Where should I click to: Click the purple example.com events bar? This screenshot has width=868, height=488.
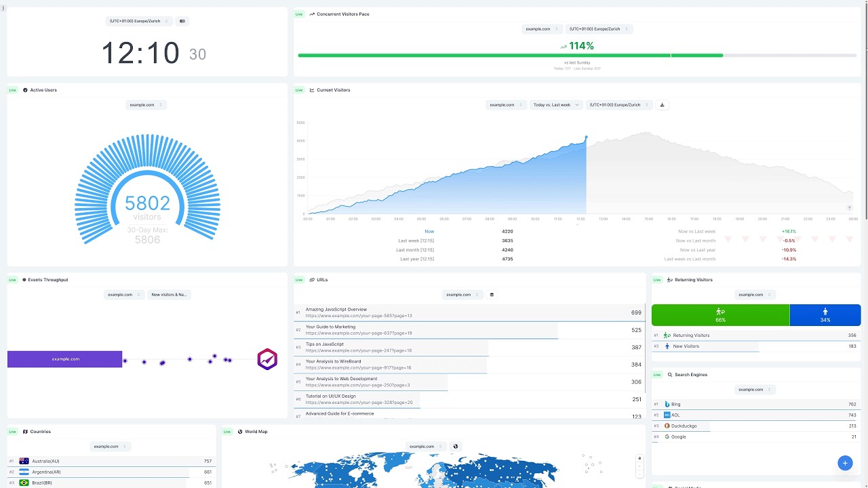tap(65, 359)
